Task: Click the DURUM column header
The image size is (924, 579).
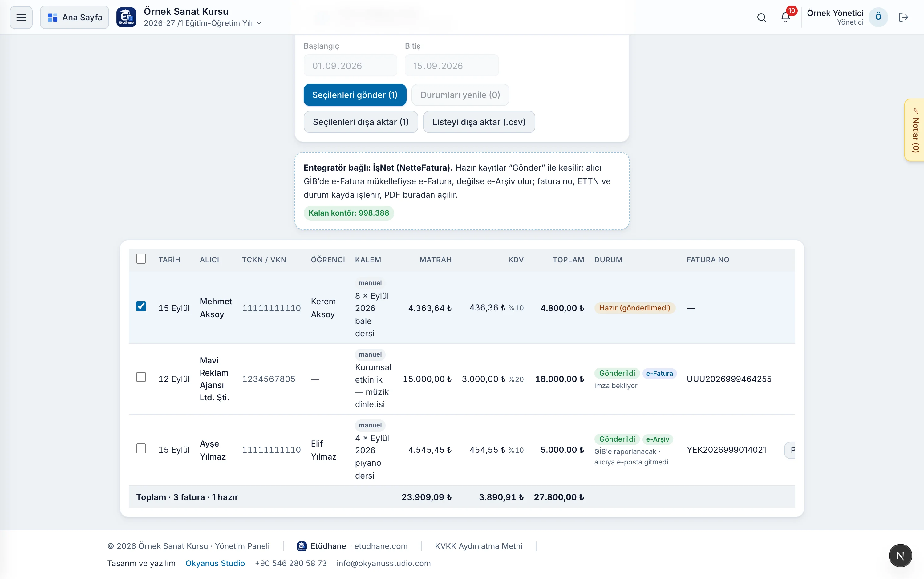Action: click(x=608, y=260)
